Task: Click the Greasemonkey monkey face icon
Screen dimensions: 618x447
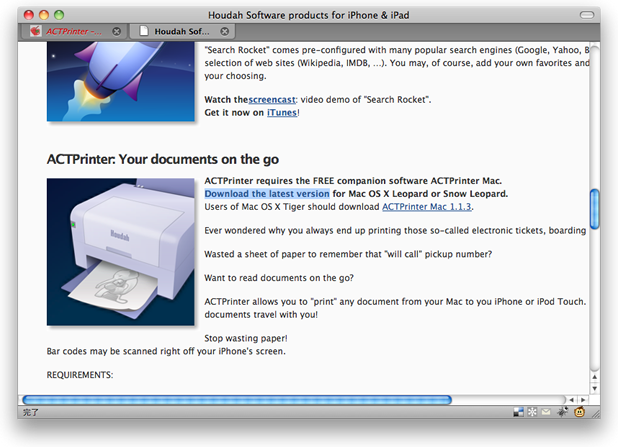Action: (x=579, y=412)
